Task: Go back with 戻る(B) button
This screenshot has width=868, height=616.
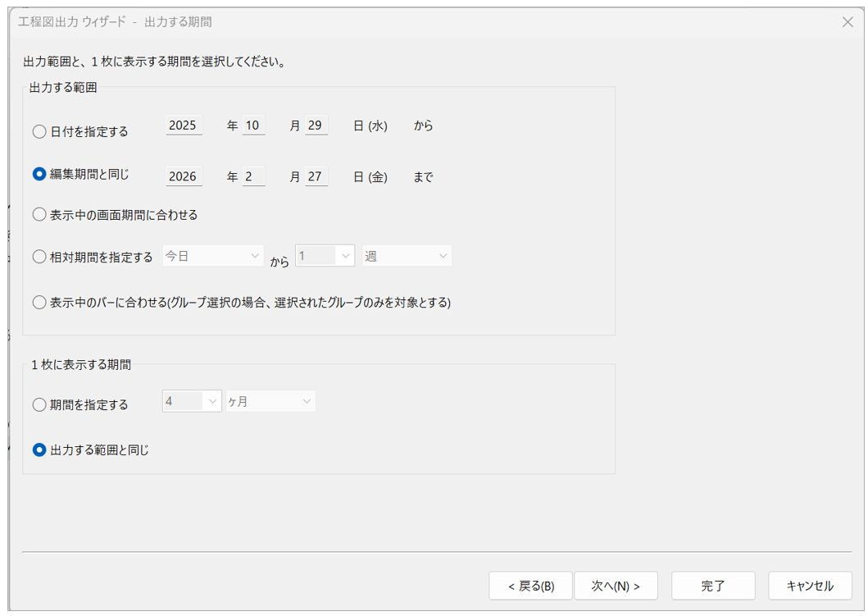Action: [530, 586]
